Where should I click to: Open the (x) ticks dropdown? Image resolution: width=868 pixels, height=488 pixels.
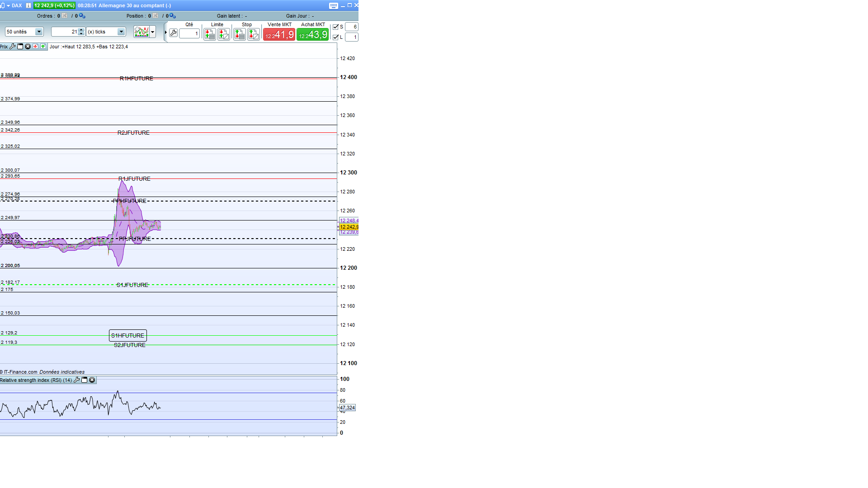tap(121, 32)
